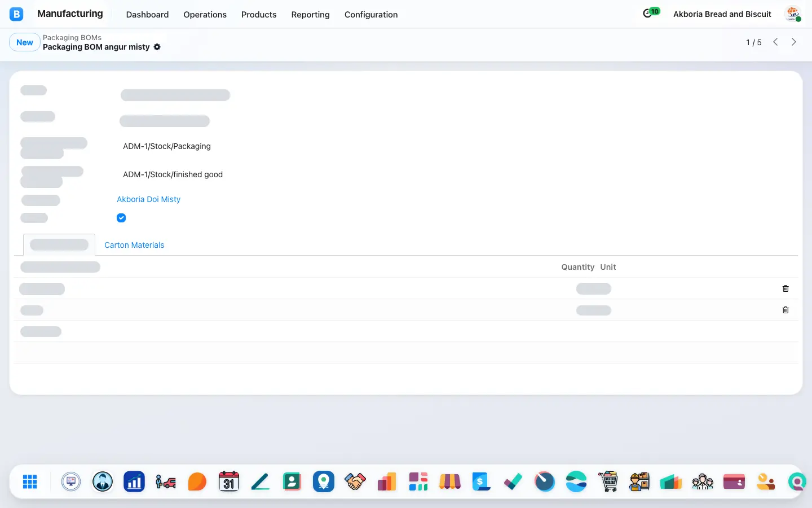The height and width of the screenshot is (508, 812).
Task: Open the pink card app icon in dock
Action: 734,481
